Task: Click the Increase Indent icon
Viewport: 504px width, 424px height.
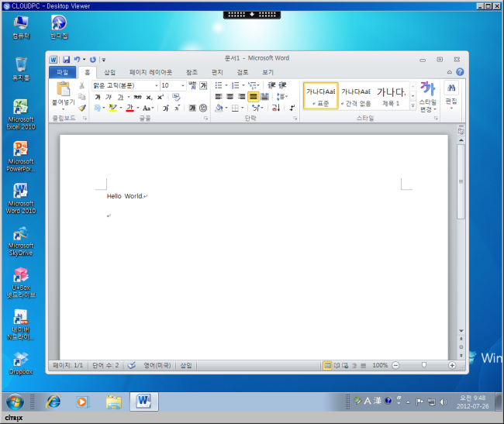Action: (282, 85)
